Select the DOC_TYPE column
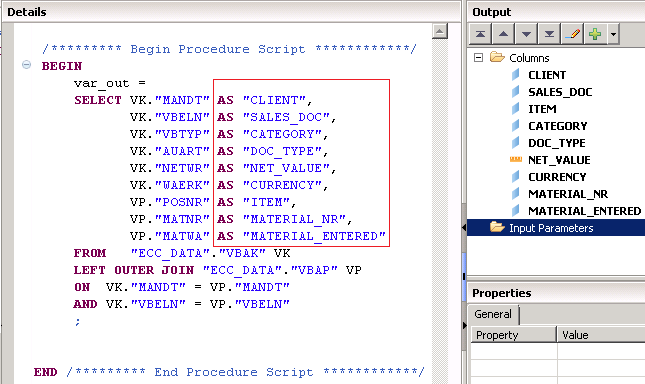Image resolution: width=645 pixels, height=384 pixels. 557,143
